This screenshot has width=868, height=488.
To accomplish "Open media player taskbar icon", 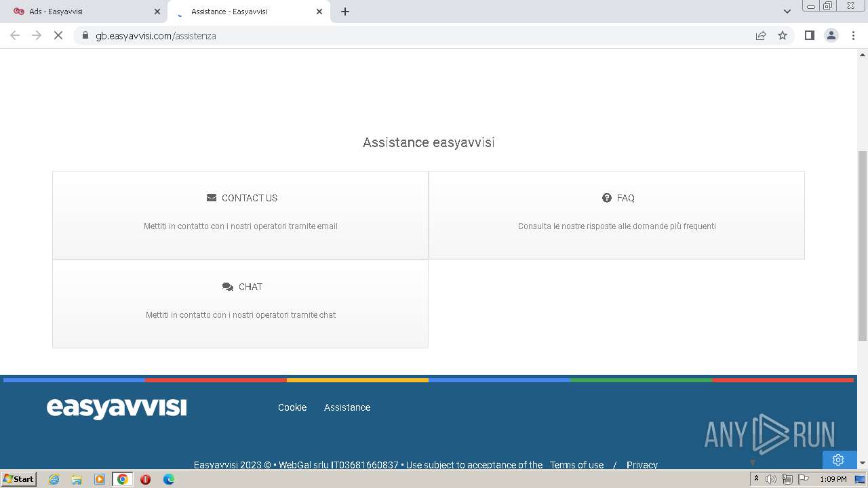I will (x=100, y=479).
